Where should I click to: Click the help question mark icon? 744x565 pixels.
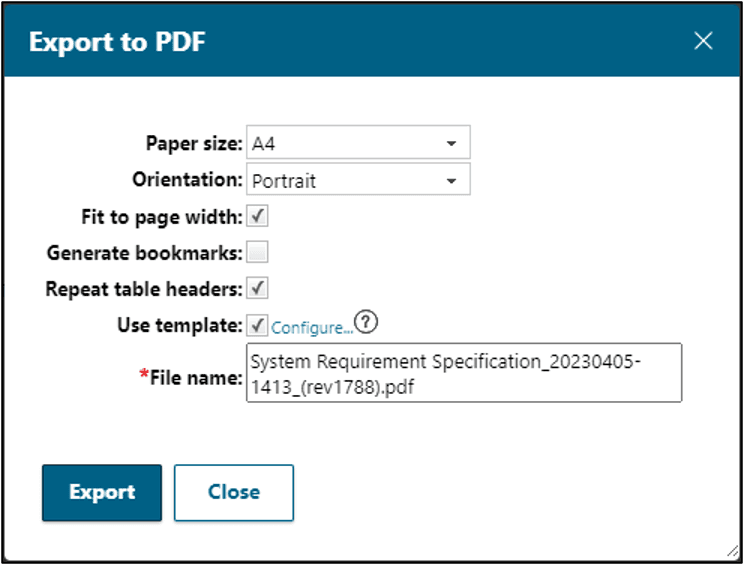[x=369, y=324]
